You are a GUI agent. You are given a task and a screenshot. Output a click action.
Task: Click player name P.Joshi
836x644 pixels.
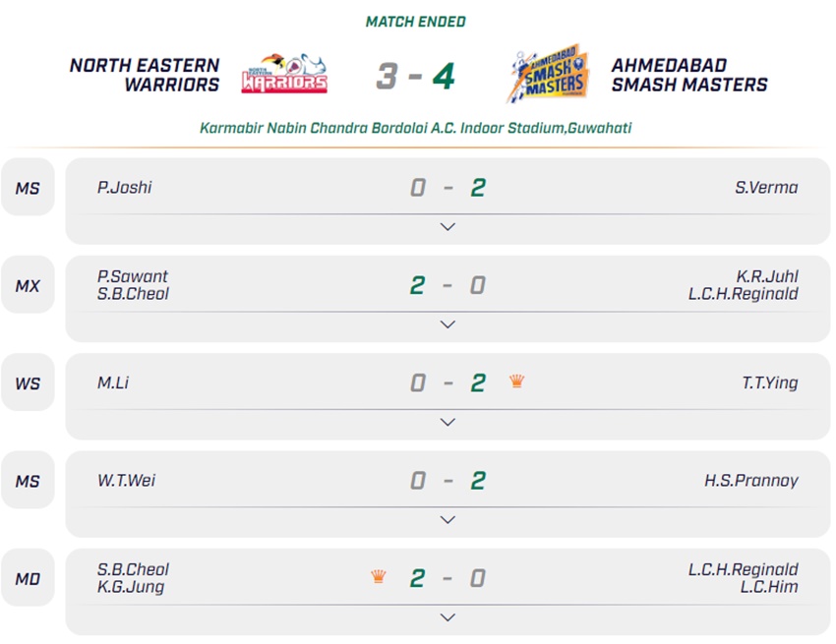coord(125,187)
